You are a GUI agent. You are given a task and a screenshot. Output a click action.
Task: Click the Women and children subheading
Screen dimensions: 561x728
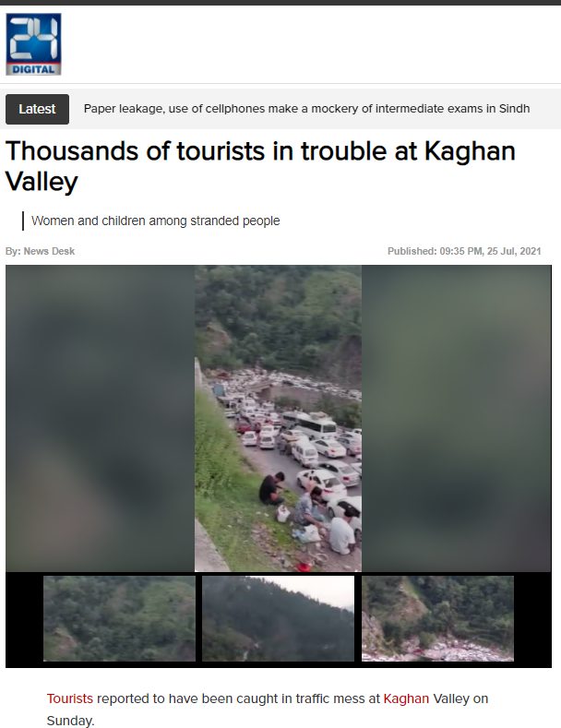point(156,221)
